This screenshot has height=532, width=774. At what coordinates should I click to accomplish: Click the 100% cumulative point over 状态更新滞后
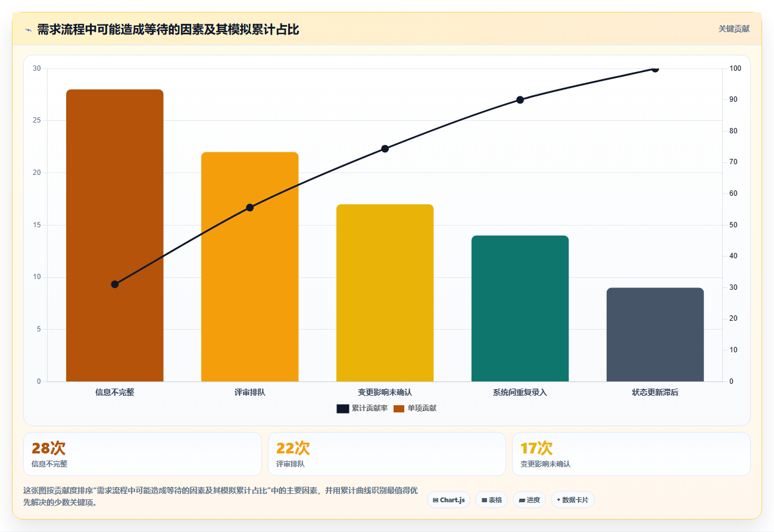pos(655,68)
